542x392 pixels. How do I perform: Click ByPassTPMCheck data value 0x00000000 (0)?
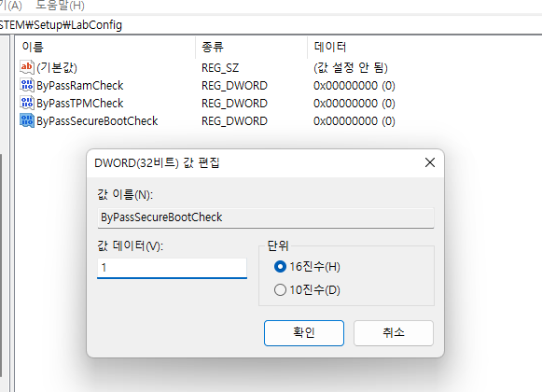pos(354,103)
